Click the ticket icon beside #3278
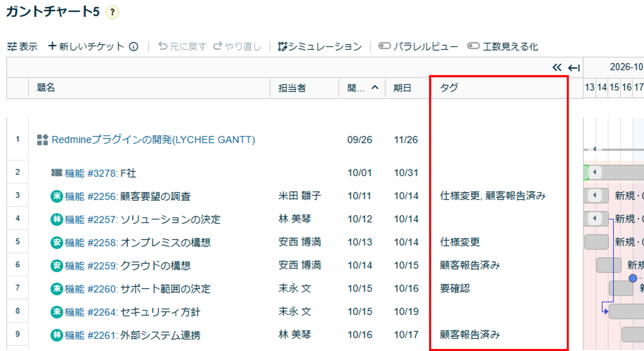 point(57,173)
